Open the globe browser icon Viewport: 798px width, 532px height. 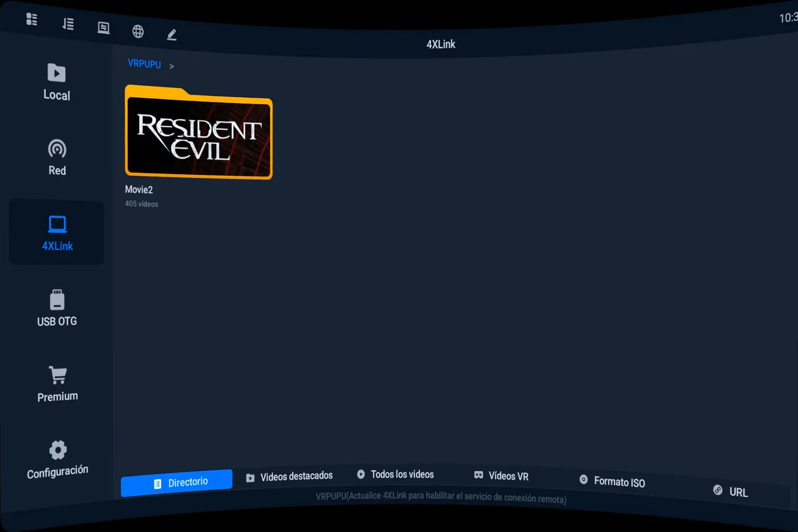138,32
